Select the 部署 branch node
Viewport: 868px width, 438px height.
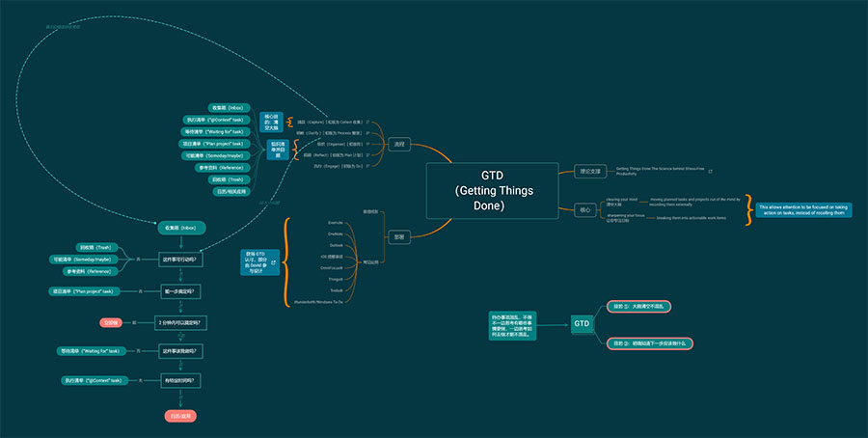pyautogui.click(x=399, y=236)
